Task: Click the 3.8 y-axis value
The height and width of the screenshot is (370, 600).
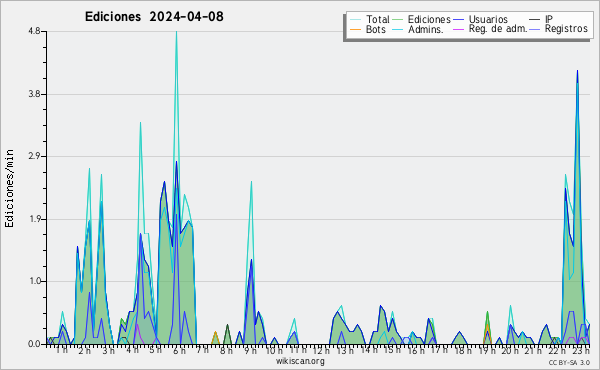Action: [x=34, y=95]
